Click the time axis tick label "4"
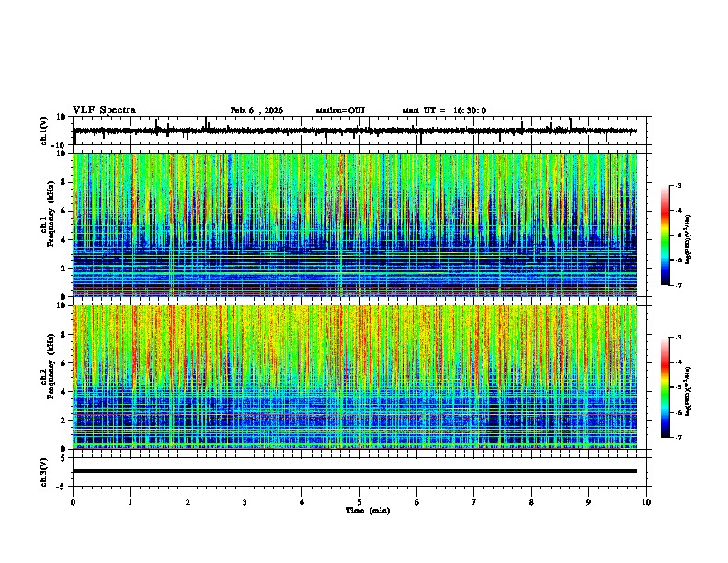 click(302, 502)
